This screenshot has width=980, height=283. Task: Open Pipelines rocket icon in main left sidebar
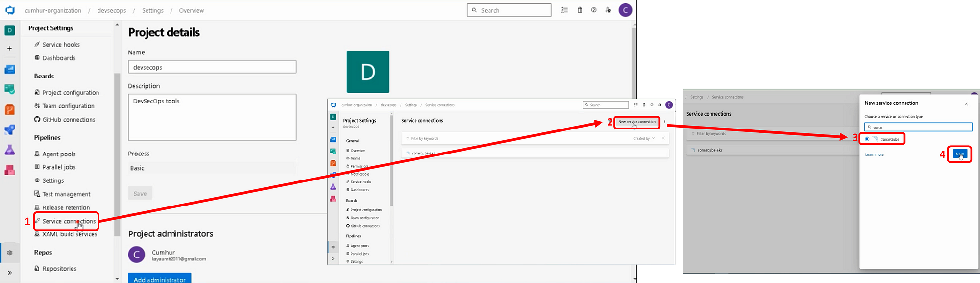click(10, 130)
